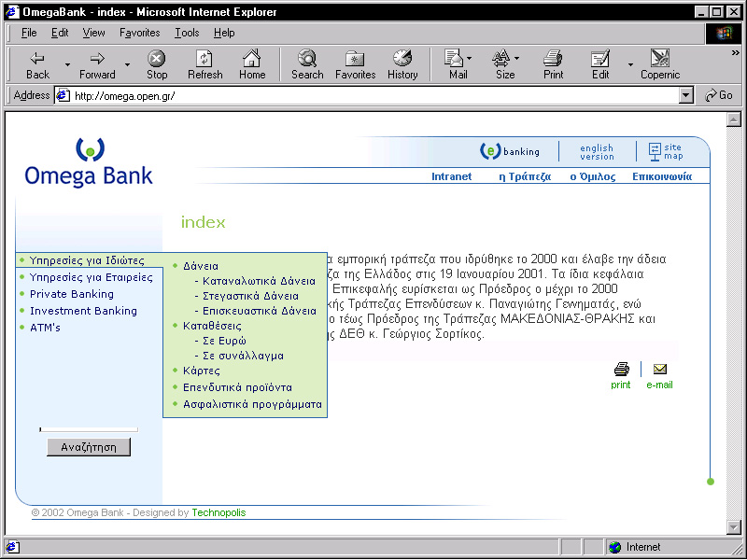747x560 pixels.
Task: Choose Κάρτες in the submenu
Action: [x=202, y=371]
